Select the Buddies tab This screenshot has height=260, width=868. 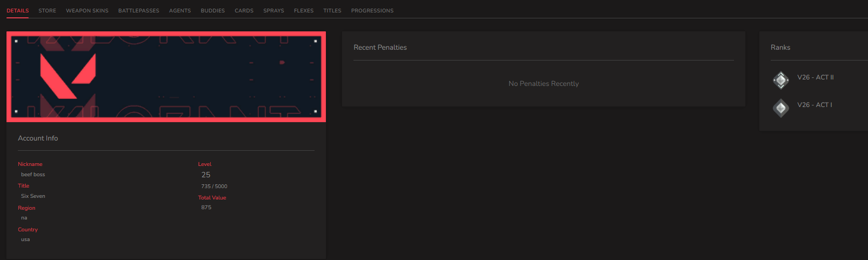[x=213, y=11]
